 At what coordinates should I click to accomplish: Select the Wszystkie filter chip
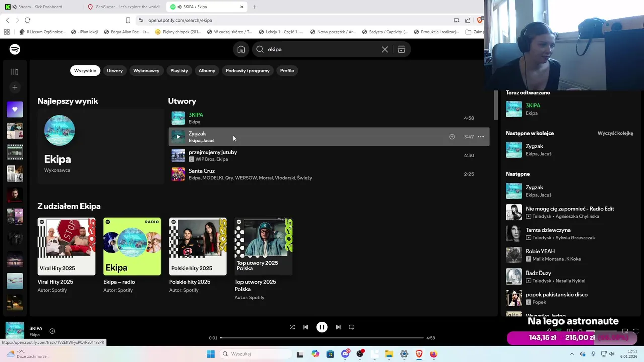tap(85, 71)
